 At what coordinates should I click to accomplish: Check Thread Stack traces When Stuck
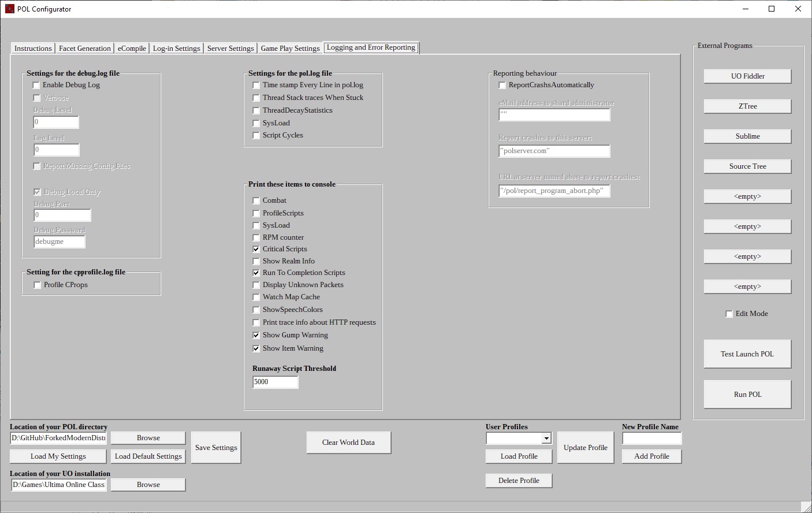click(256, 98)
